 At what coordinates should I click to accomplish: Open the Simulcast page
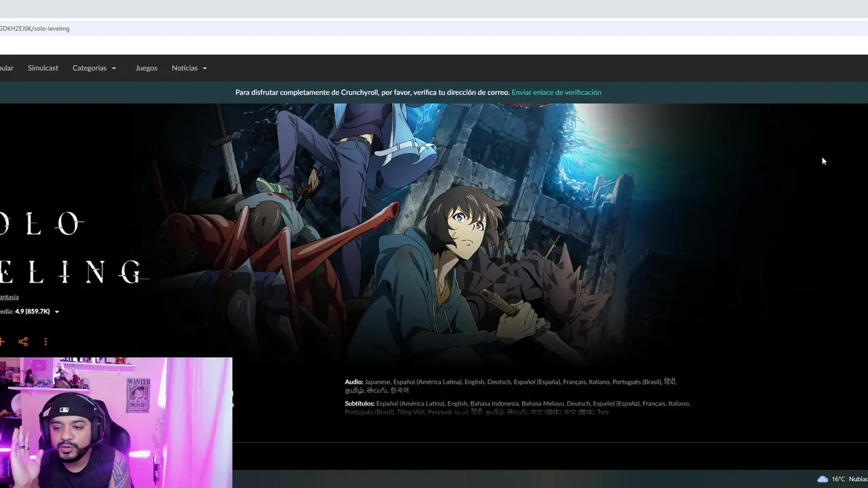43,68
